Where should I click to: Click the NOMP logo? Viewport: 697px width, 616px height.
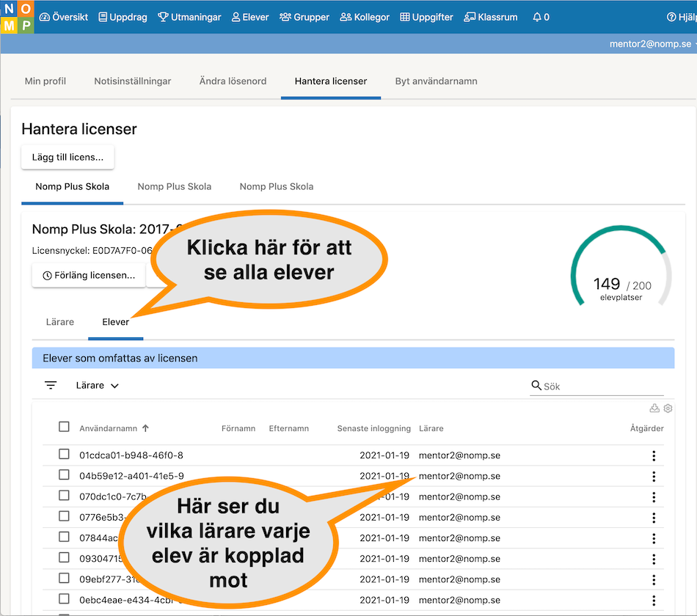click(x=17, y=17)
